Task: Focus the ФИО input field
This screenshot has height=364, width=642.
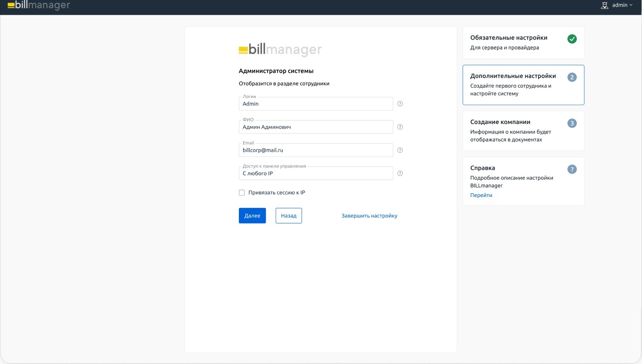Action: click(316, 127)
